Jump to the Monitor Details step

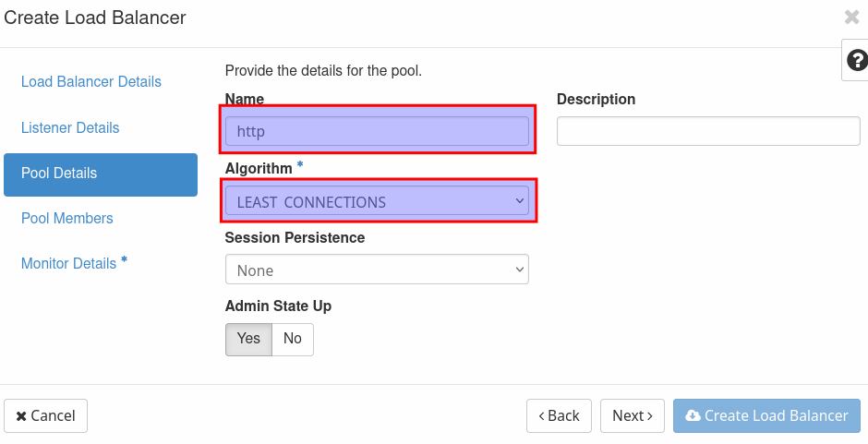(69, 264)
